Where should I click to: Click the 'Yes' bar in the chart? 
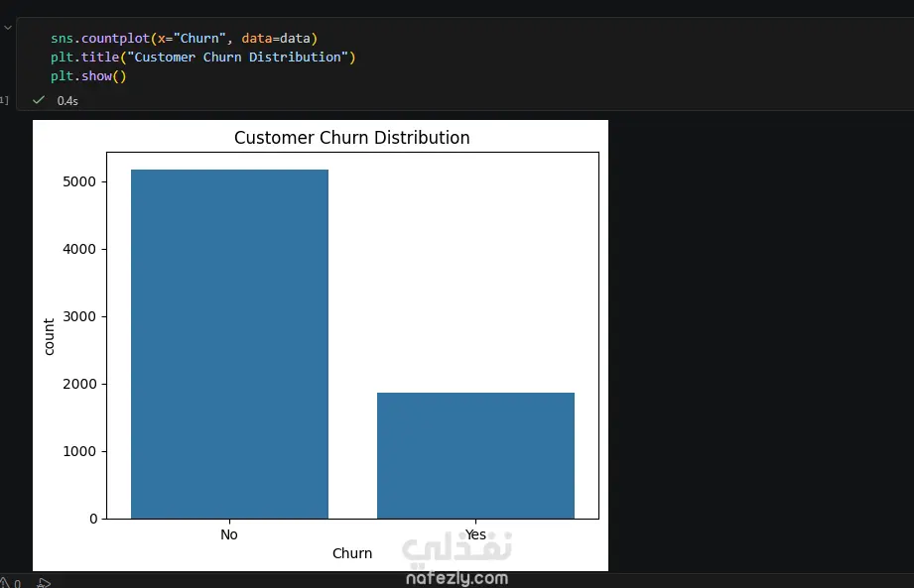pos(475,456)
